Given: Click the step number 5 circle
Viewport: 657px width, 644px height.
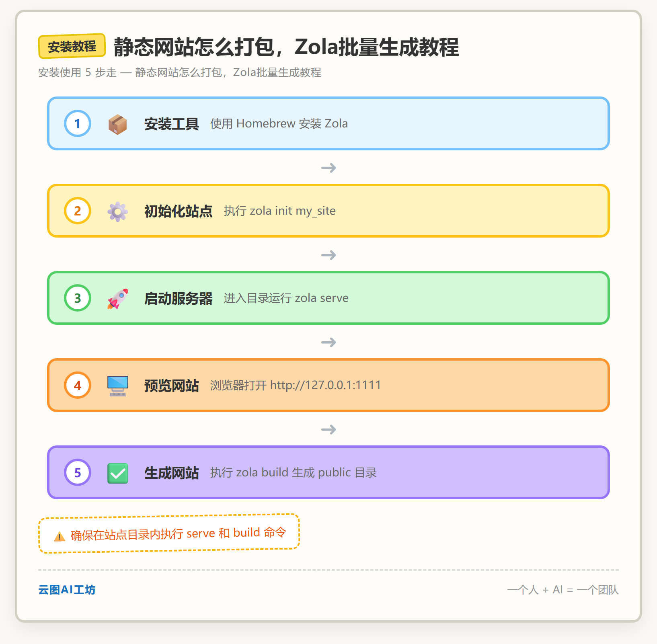Looking at the screenshot, I should (x=78, y=472).
